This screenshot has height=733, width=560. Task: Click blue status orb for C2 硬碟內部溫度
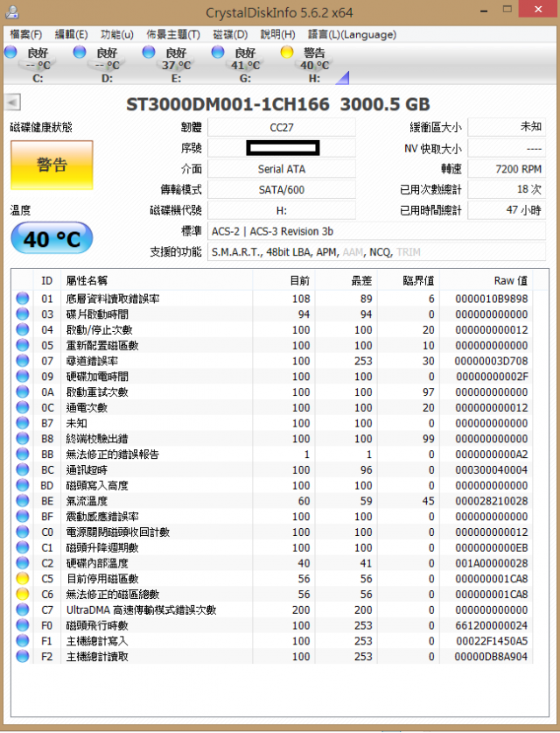click(x=23, y=563)
